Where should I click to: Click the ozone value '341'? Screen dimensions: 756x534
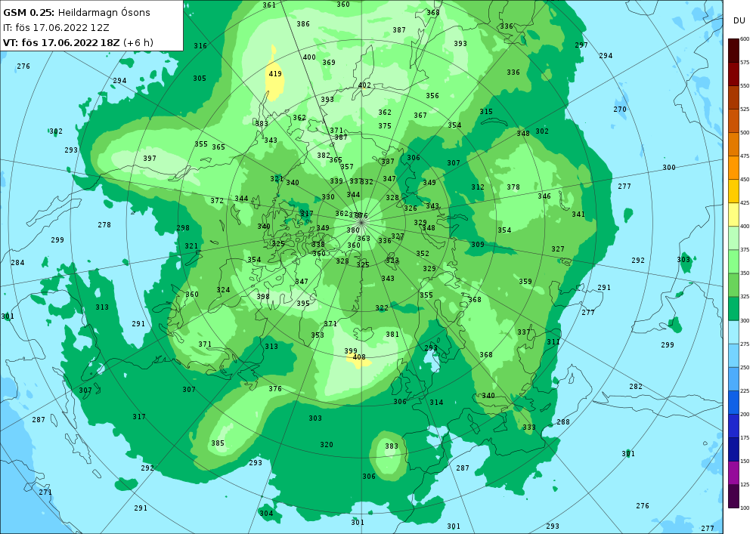[578, 215]
